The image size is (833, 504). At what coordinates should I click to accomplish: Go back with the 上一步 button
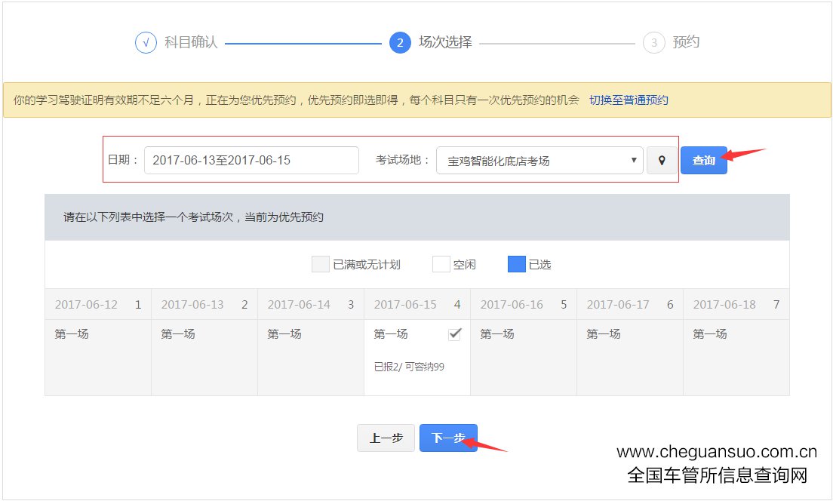coord(386,438)
